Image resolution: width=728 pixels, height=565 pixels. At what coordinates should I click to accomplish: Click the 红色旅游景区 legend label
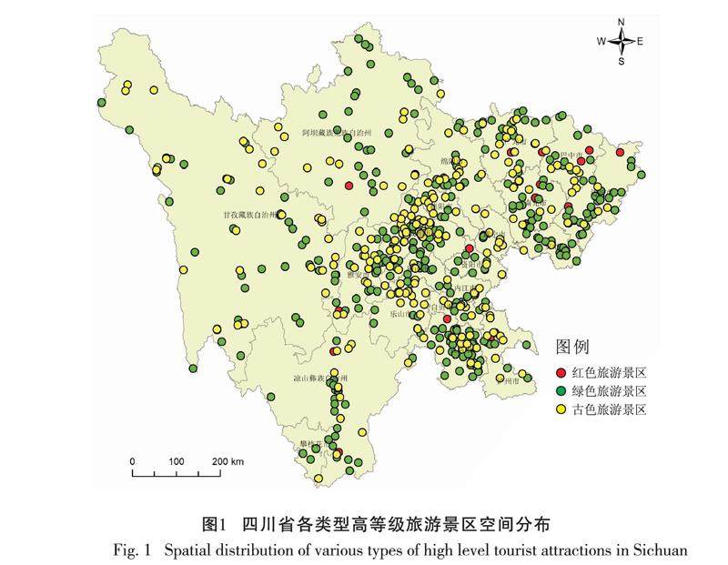pyautogui.click(x=608, y=372)
